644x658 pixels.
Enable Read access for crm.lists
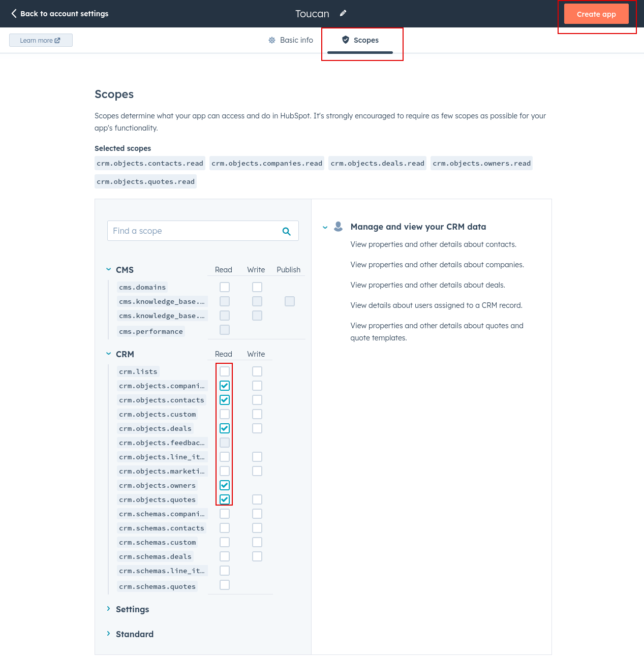tap(224, 371)
